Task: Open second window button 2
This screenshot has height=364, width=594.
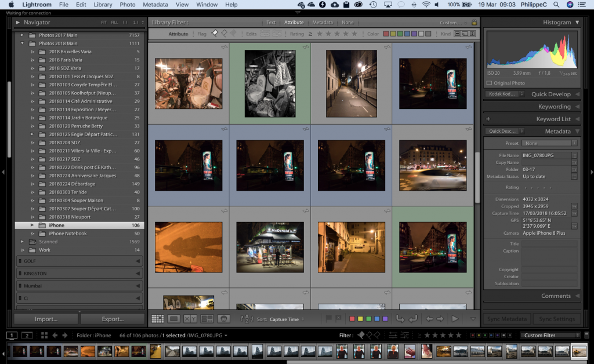Action: point(27,335)
